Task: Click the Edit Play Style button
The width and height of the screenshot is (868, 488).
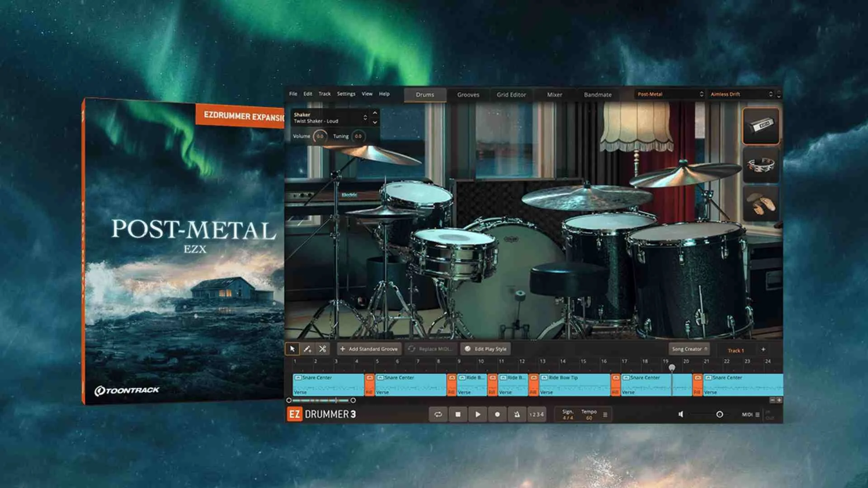Action: [486, 349]
